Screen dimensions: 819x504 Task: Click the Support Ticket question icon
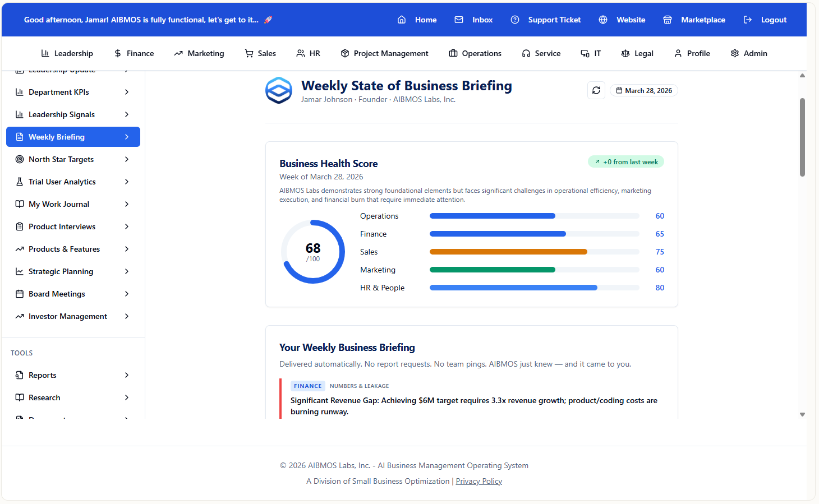pos(515,20)
